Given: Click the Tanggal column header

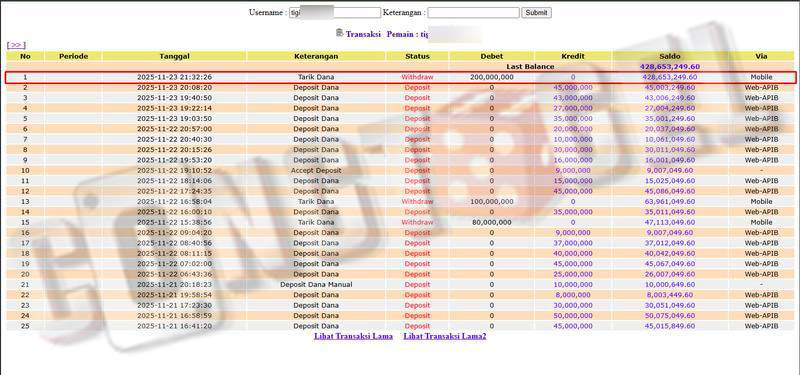Looking at the screenshot, I should click(174, 57).
